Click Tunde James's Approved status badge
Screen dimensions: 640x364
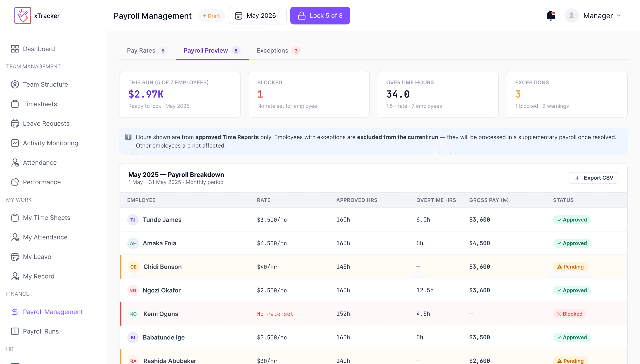pyautogui.click(x=572, y=220)
